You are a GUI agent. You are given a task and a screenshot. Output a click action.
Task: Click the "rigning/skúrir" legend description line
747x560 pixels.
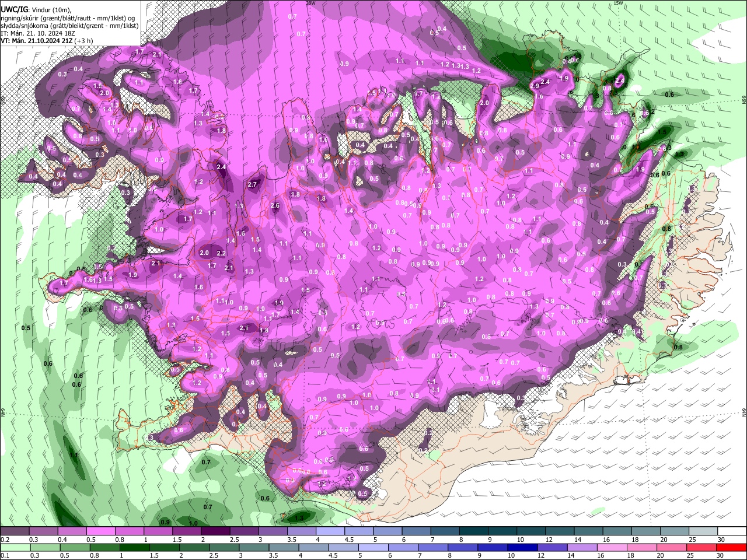tap(68, 18)
